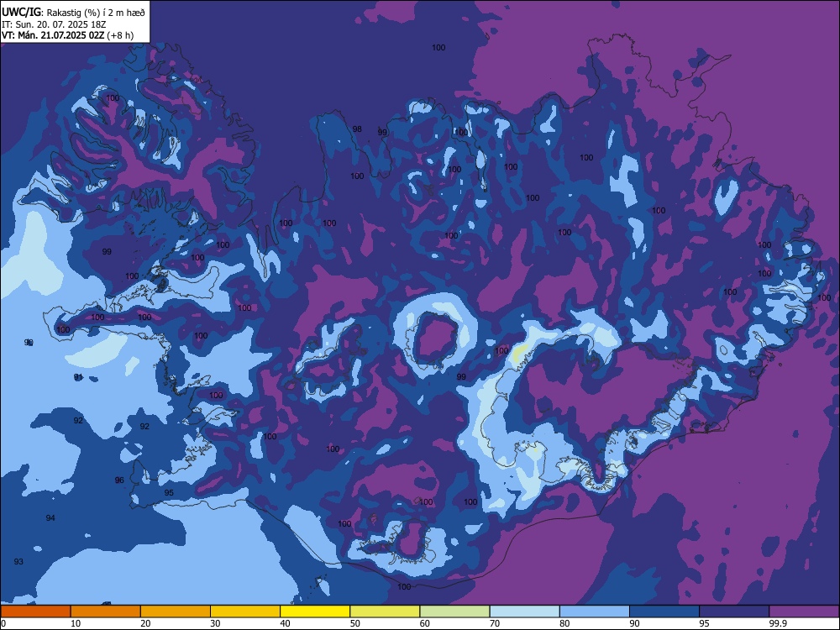Click the 80–90% light blue legend swatch
This screenshot has width=840, height=630.
tap(595, 612)
